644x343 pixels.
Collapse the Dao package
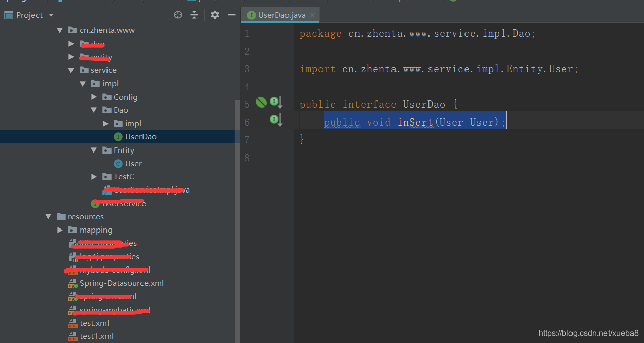tap(94, 110)
